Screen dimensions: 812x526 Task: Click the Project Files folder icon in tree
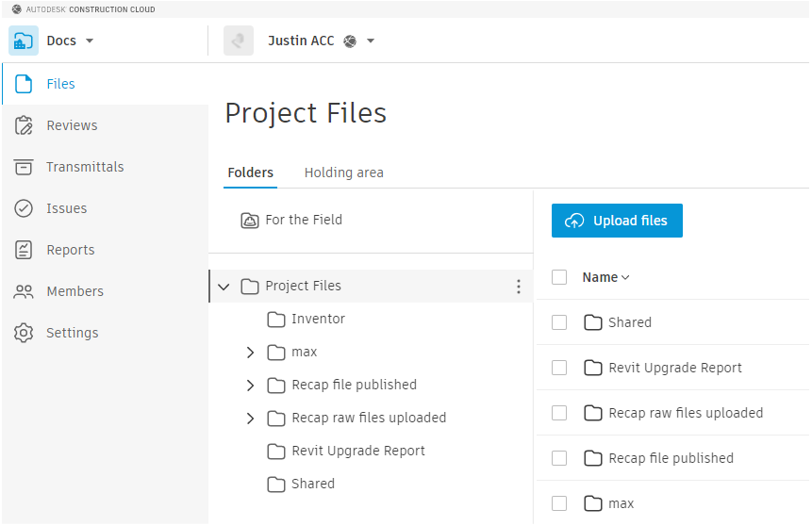250,287
